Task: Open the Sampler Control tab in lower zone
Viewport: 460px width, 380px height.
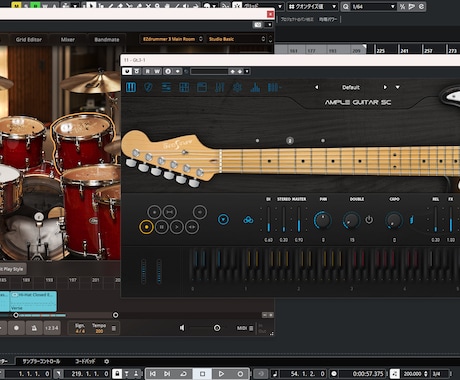Action: [41, 361]
